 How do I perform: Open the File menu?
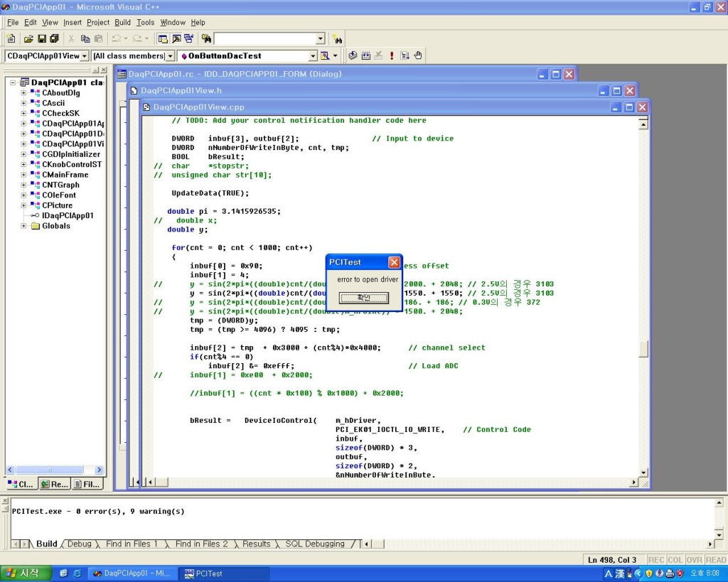[x=13, y=22]
